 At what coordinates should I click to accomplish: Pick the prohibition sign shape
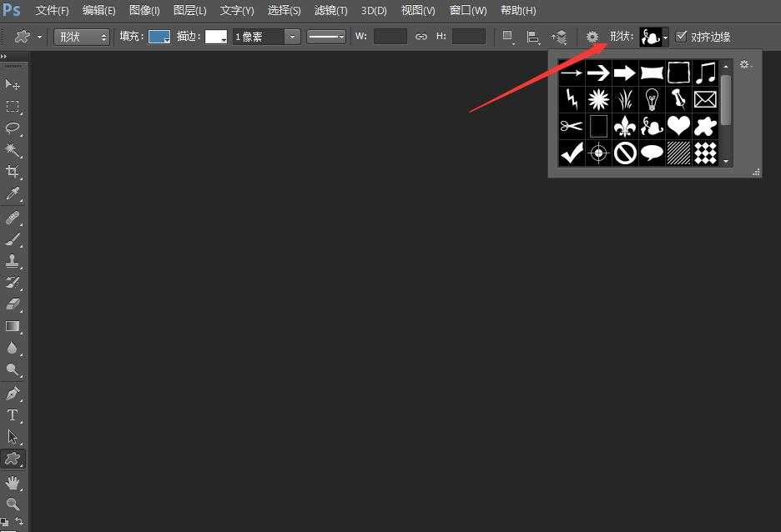point(625,153)
